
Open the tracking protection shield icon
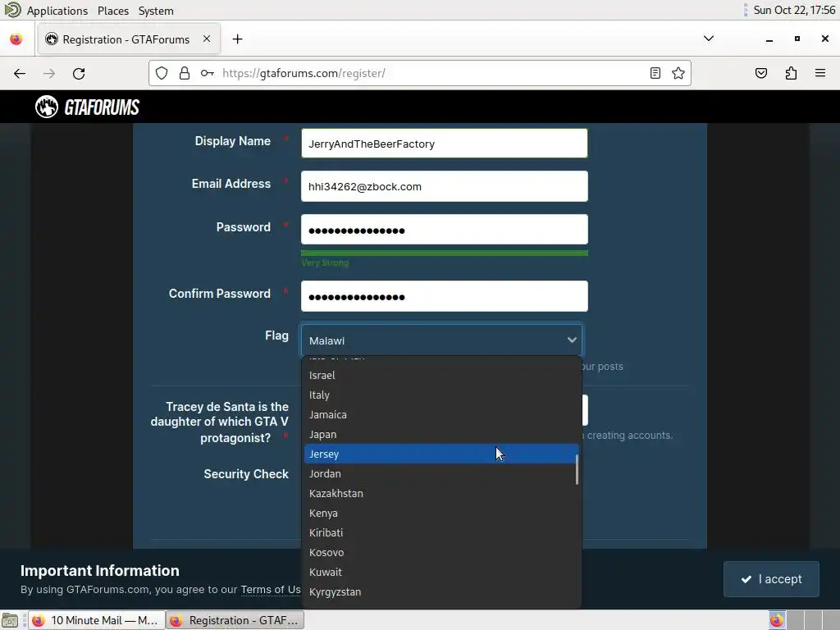(162, 73)
